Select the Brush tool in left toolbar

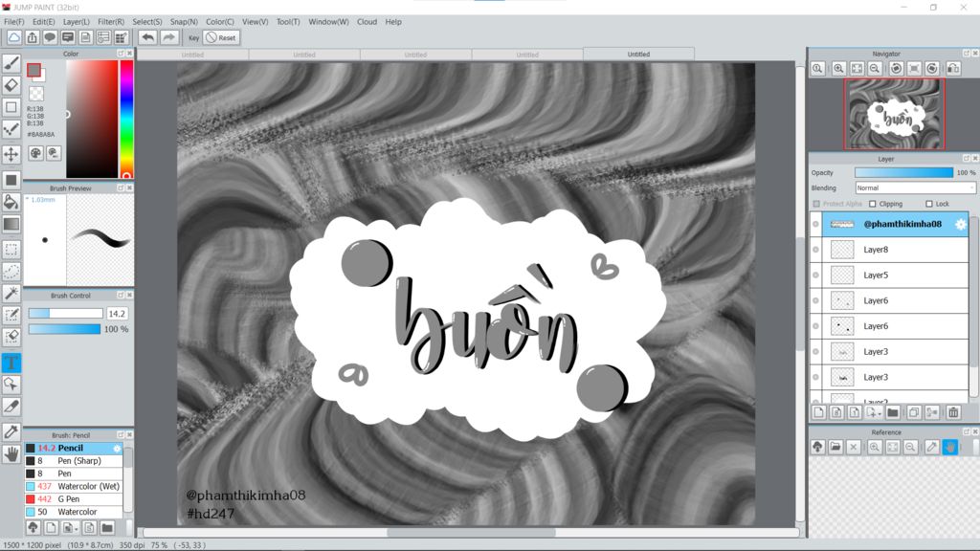point(11,63)
